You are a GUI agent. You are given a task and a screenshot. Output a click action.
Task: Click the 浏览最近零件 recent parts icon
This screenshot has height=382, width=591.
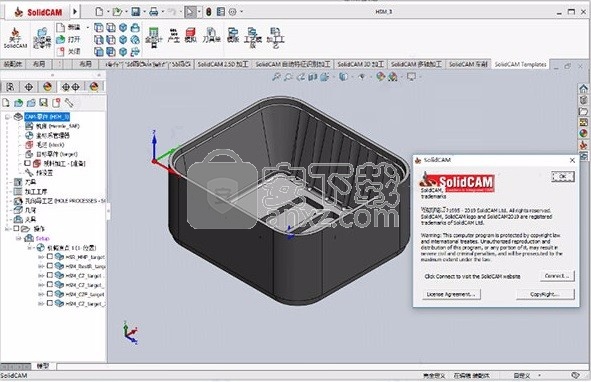[x=42, y=38]
